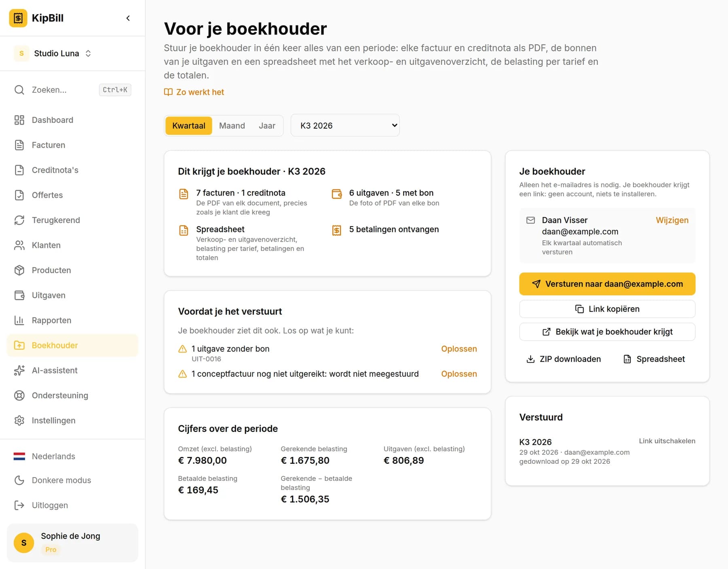The image size is (728, 569).
Task: Click the KipBill logo icon
Action: click(x=18, y=18)
